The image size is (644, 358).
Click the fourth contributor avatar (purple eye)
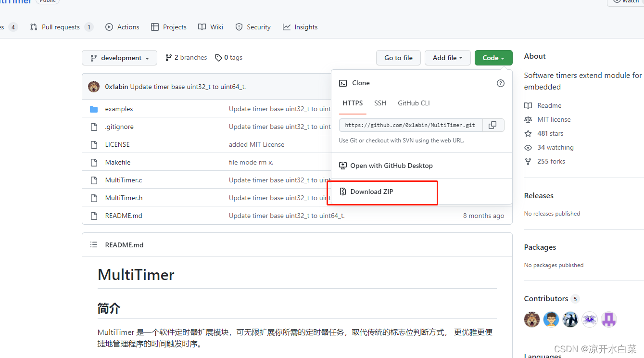click(x=590, y=320)
